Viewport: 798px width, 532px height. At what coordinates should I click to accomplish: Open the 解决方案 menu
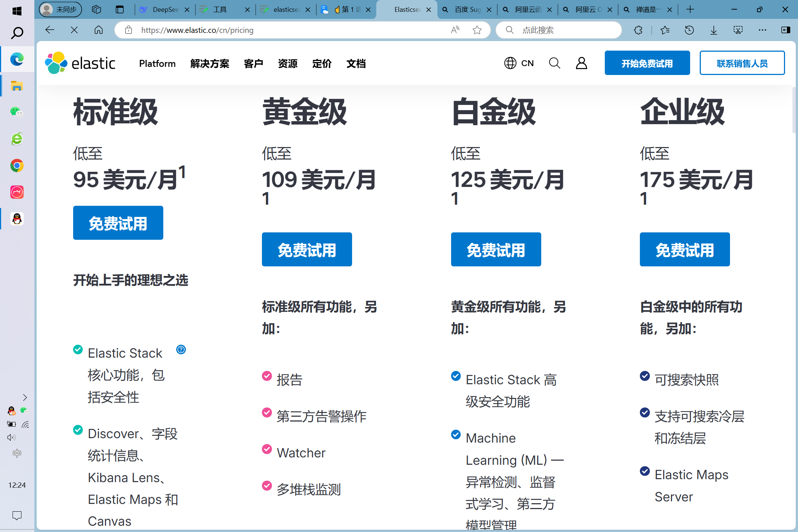(210, 64)
